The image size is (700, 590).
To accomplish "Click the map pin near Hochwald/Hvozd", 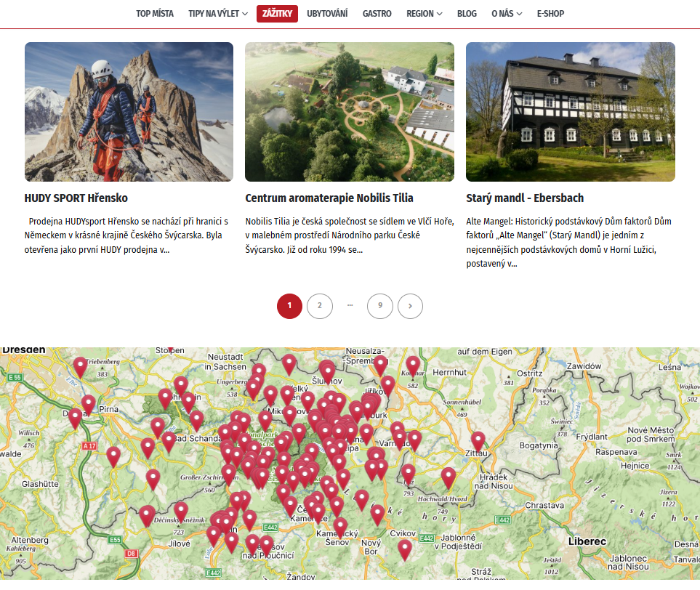I will [448, 477].
